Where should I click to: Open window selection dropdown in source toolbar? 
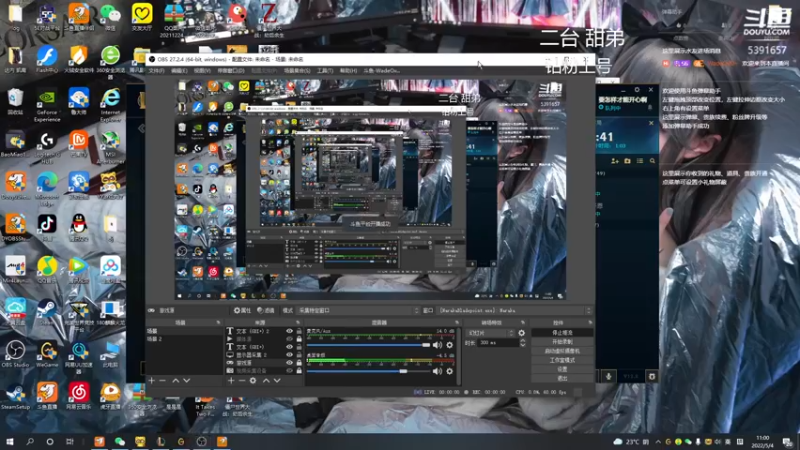pyautogui.click(x=515, y=310)
